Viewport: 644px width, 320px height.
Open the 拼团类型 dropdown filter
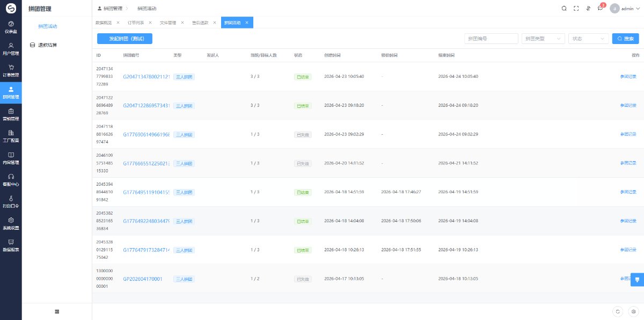[x=543, y=39]
